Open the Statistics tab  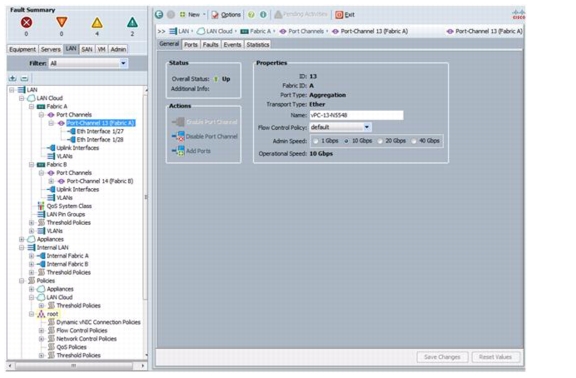click(x=258, y=44)
